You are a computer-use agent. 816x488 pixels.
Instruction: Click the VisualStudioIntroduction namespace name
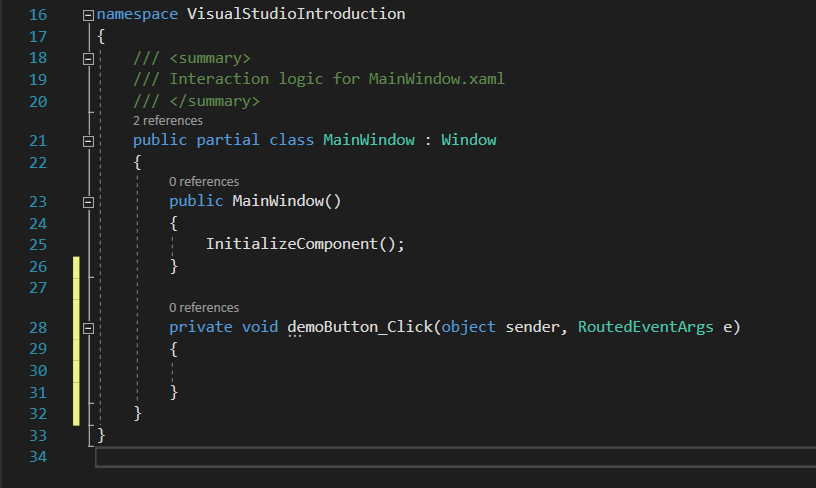coord(296,15)
